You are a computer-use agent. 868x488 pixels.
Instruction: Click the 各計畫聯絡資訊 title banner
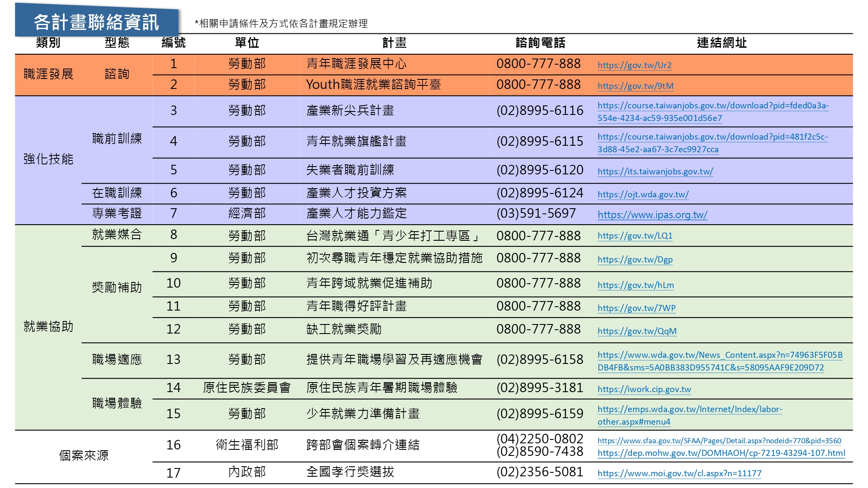[96, 22]
